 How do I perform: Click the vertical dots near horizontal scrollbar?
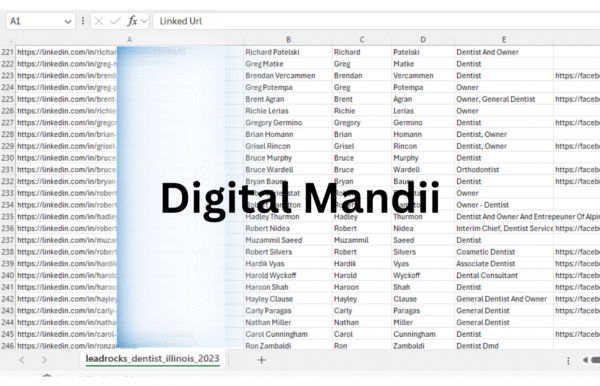[x=568, y=360]
